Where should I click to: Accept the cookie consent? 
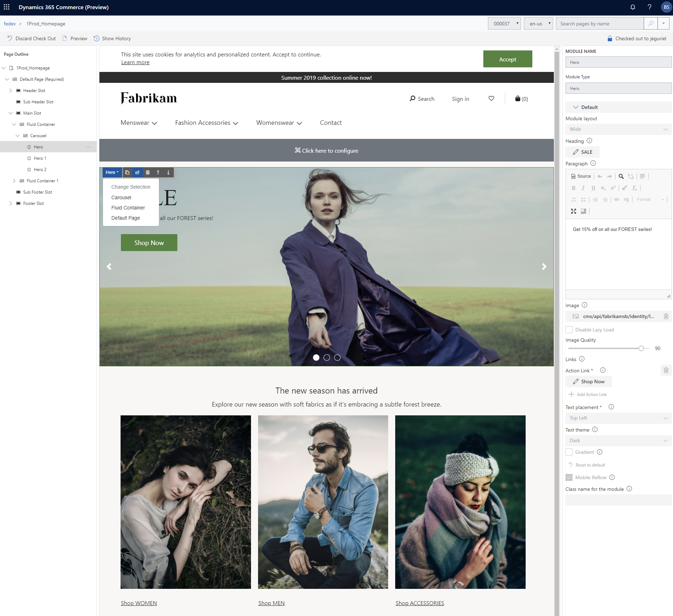point(508,59)
